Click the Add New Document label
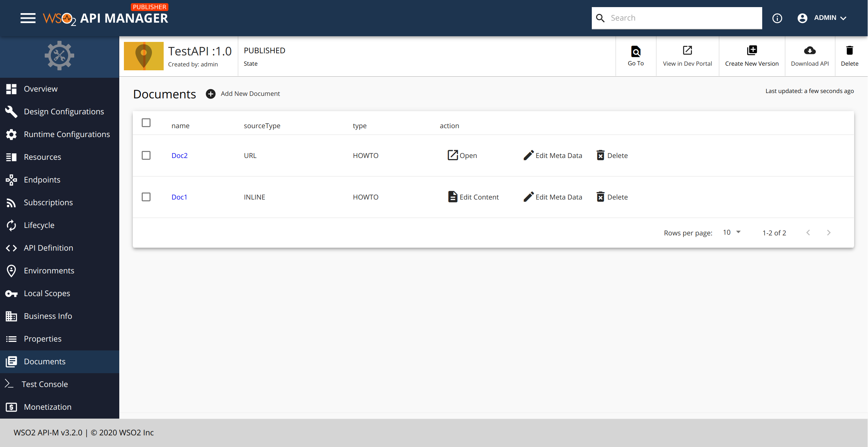The width and height of the screenshot is (868, 447). (x=250, y=93)
